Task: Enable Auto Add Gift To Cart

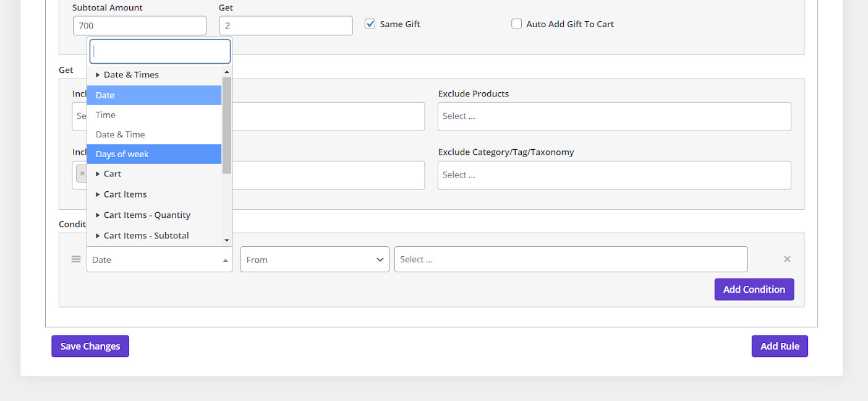Action: [517, 24]
